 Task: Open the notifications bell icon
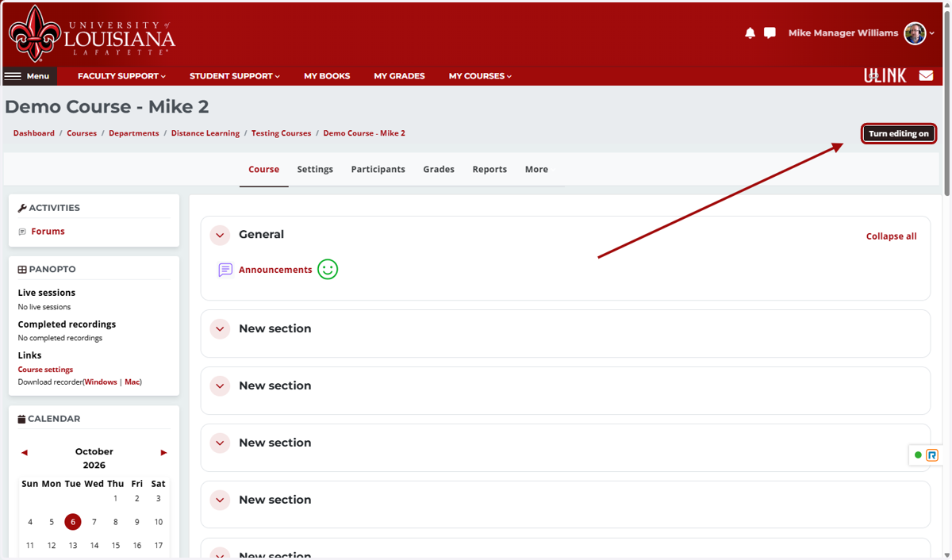(750, 33)
